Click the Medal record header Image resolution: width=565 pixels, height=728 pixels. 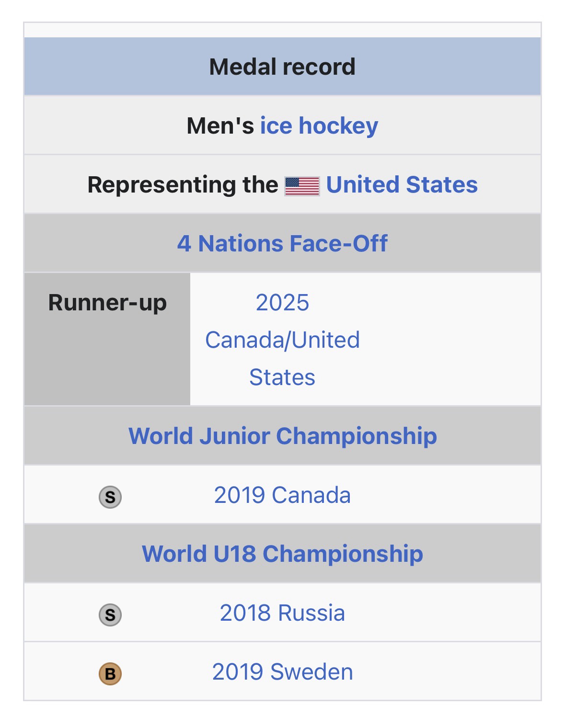coord(282,67)
